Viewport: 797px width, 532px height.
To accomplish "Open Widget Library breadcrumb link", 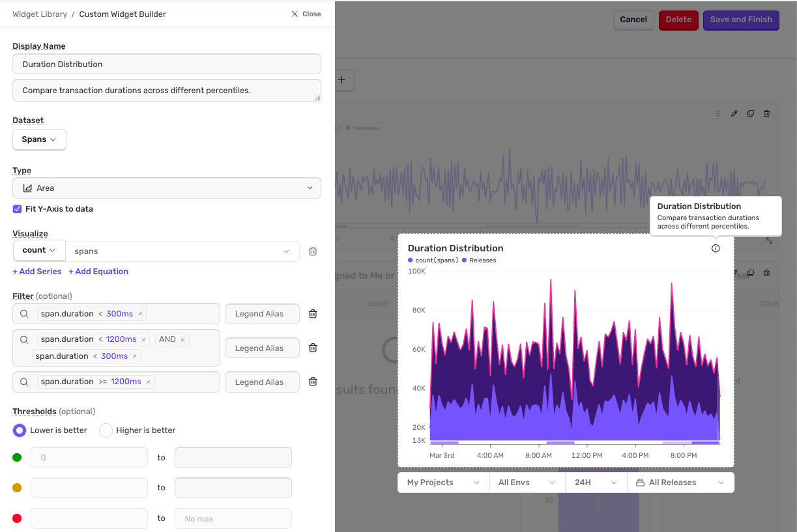I will coord(40,14).
